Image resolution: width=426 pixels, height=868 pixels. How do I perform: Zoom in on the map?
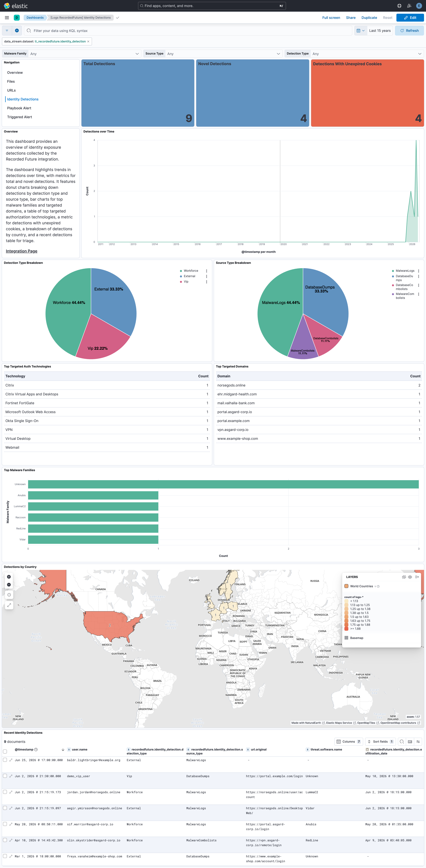pyautogui.click(x=9, y=577)
